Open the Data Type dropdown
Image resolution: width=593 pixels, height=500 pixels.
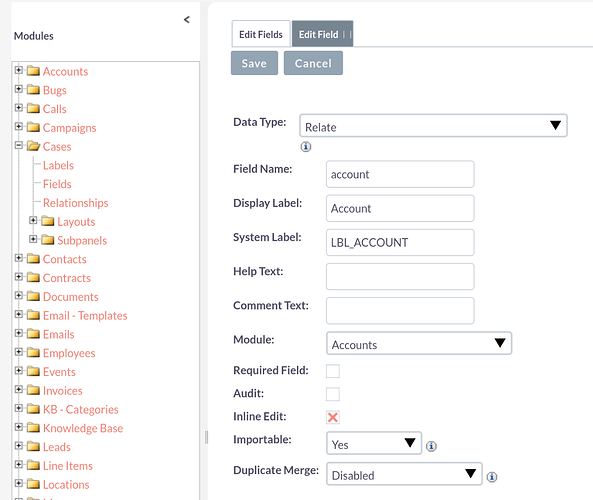(x=433, y=126)
